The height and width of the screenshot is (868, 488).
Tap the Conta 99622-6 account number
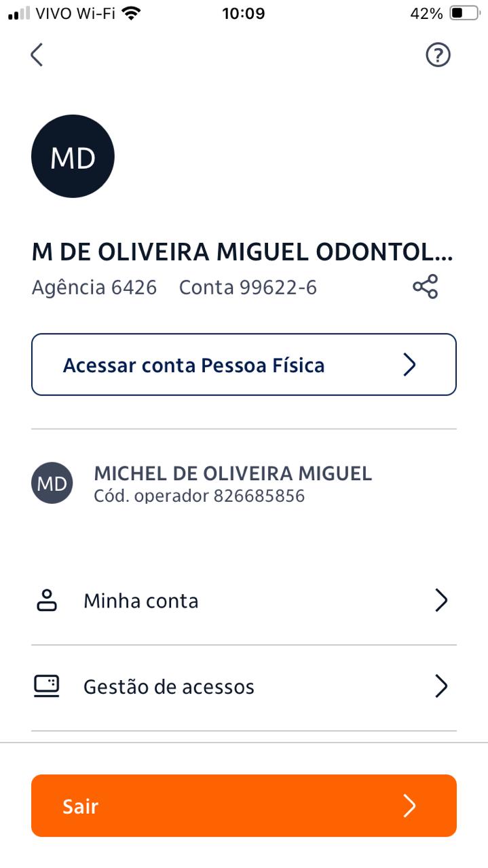click(248, 288)
